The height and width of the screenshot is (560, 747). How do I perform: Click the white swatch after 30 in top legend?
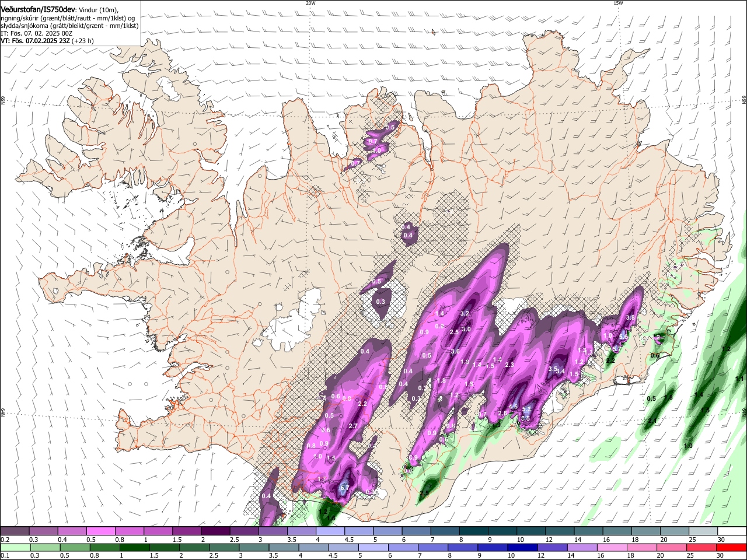coord(731,531)
